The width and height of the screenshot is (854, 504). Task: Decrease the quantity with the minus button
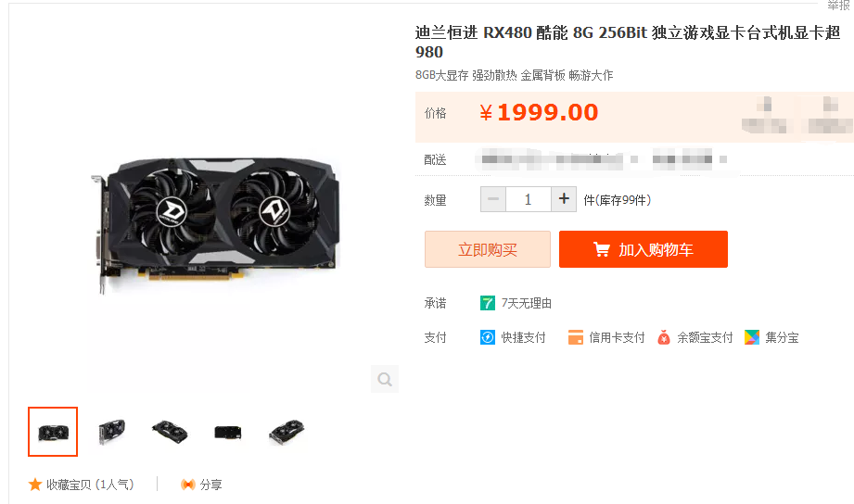[493, 199]
